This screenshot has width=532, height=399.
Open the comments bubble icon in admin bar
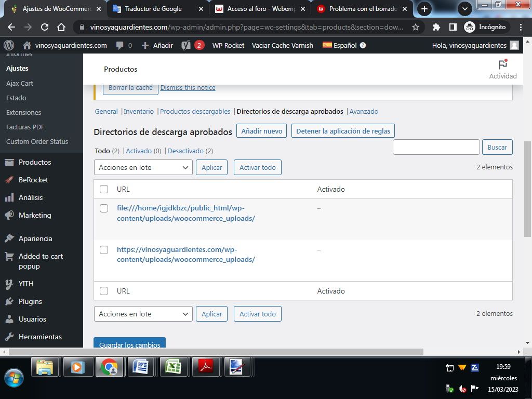119,46
